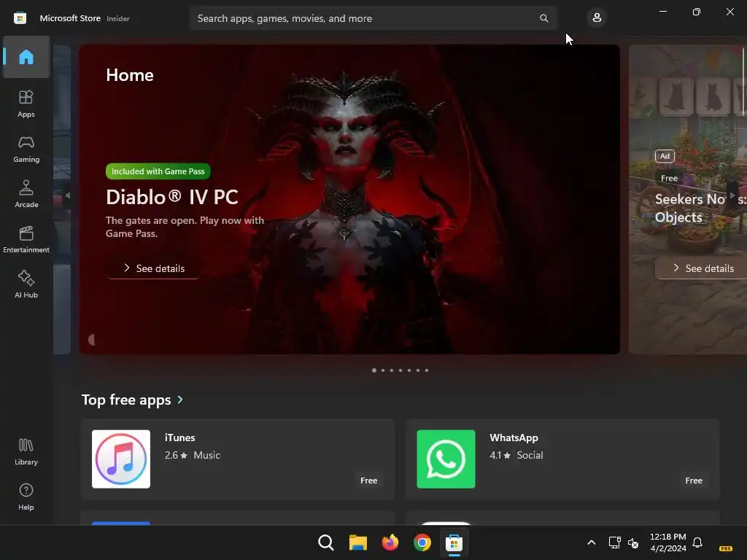Image resolution: width=747 pixels, height=560 pixels.
Task: Open the Entertainment section
Action: (x=26, y=239)
